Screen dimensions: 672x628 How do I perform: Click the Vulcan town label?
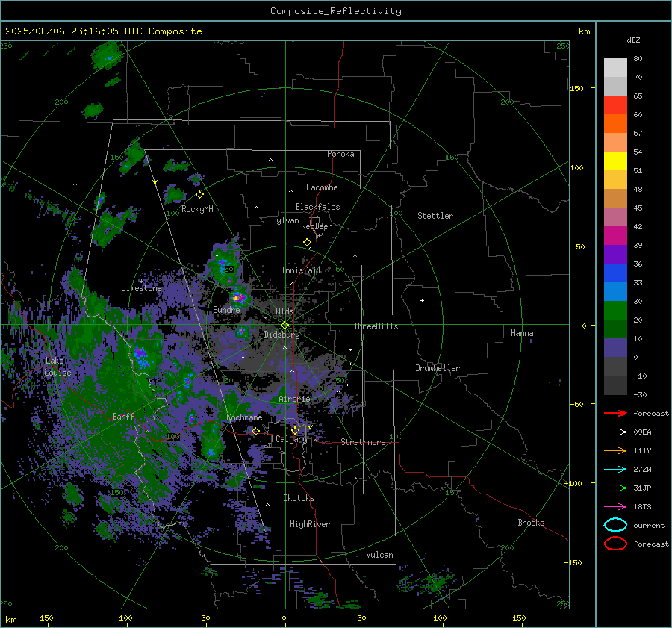(x=380, y=555)
